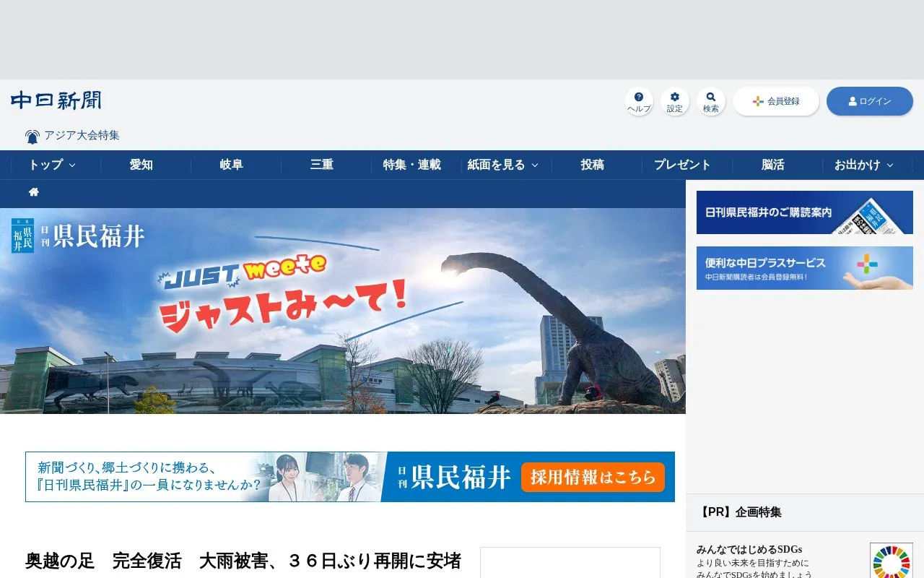Open the 日刊県民福井のご購読案内 banner
This screenshot has width=924, height=578.
pos(805,212)
